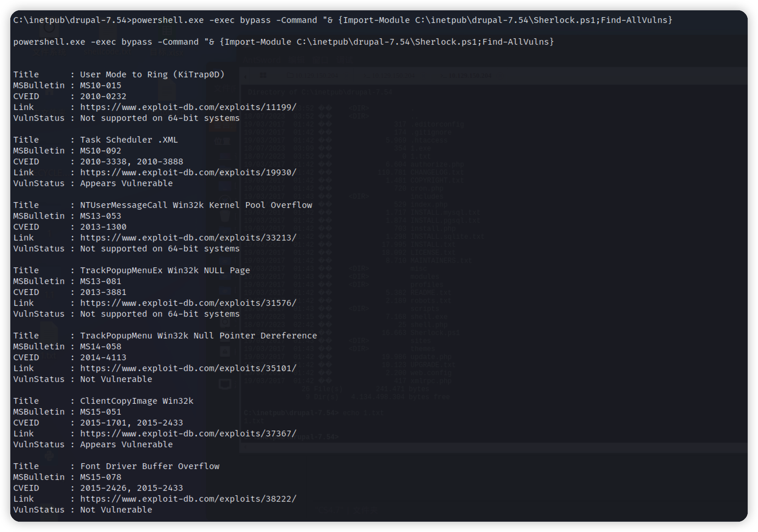Open the exploits/37367 link
This screenshot has height=532, width=758.
click(x=188, y=434)
